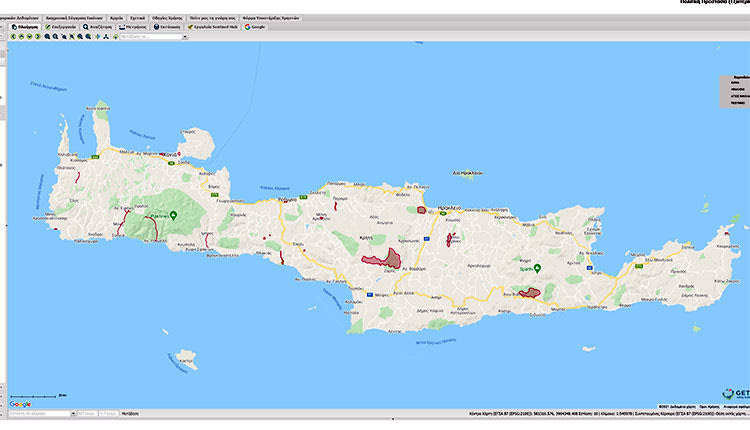Image resolution: width=750 pixels, height=430 pixels.
Task: Pan map up with the up arrow icon
Action: [22, 36]
